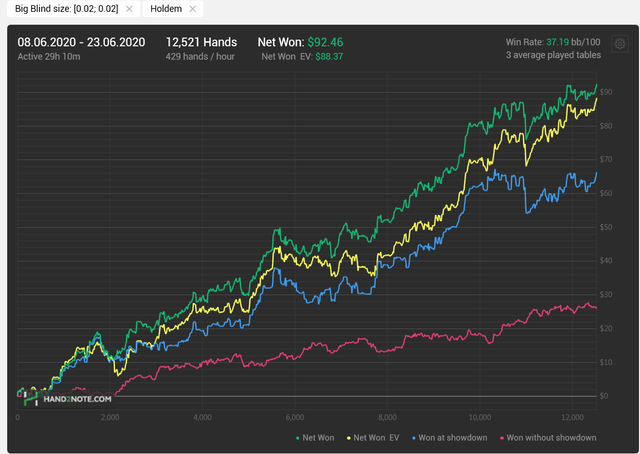Click the Active 29h 10m text
Viewport: 640px width, 454px height.
coord(49,57)
